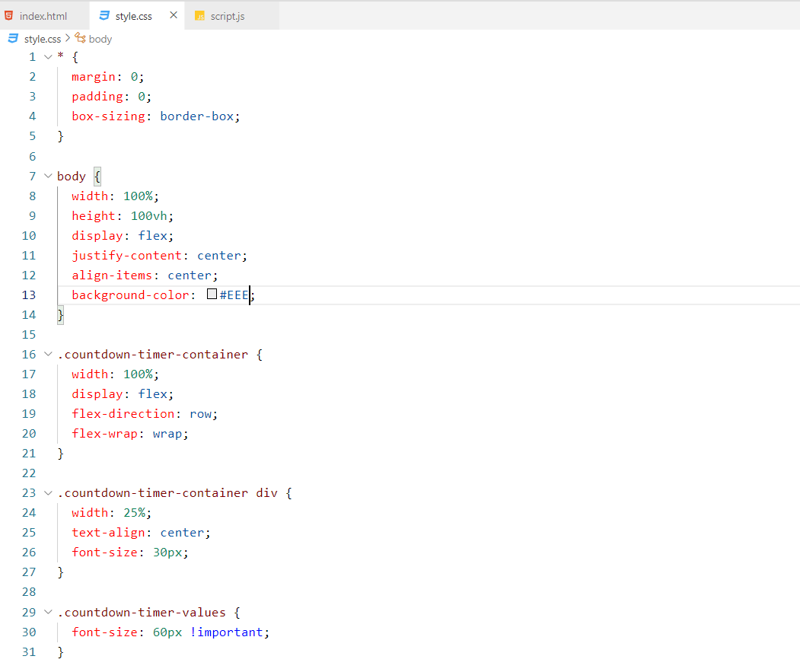Image resolution: width=800 pixels, height=672 pixels.
Task: Click line number 1 in the gutter
Action: (32, 56)
